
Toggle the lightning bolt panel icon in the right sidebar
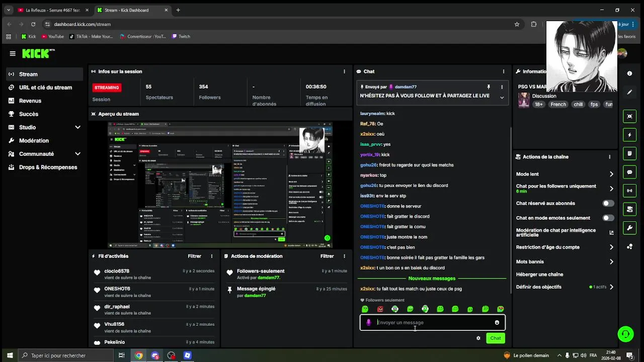629,135
